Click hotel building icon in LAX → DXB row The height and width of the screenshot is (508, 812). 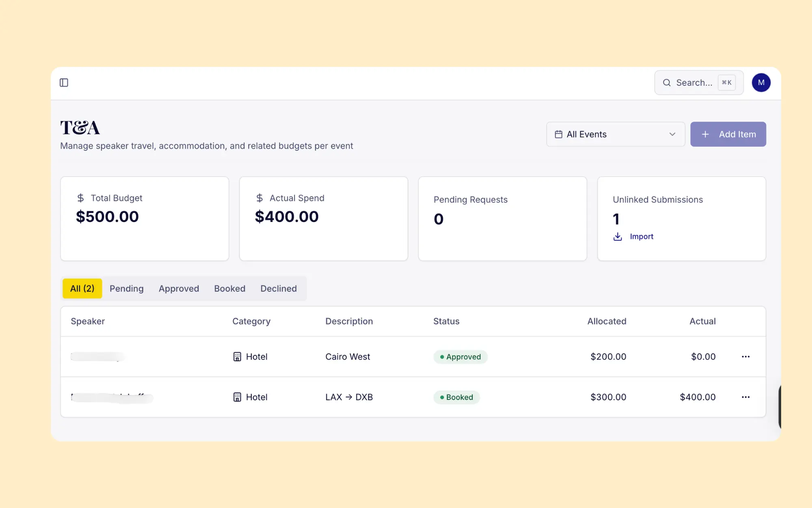[x=237, y=397]
